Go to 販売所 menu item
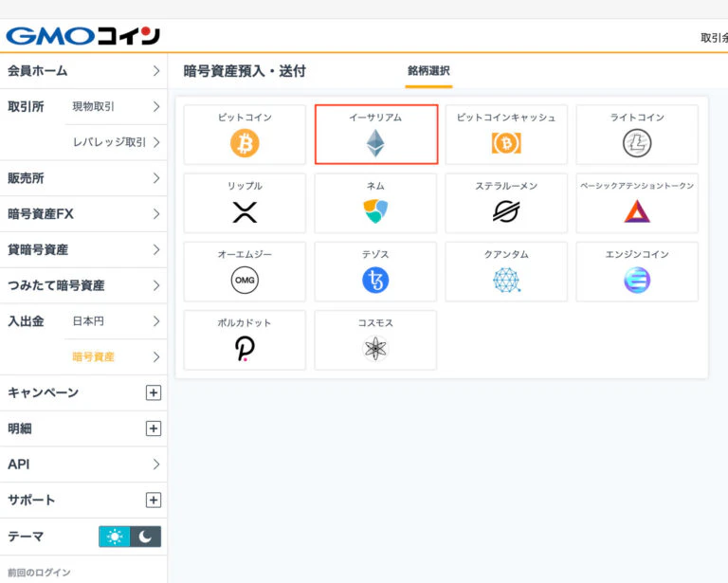The height and width of the screenshot is (583, 728). pos(83,178)
